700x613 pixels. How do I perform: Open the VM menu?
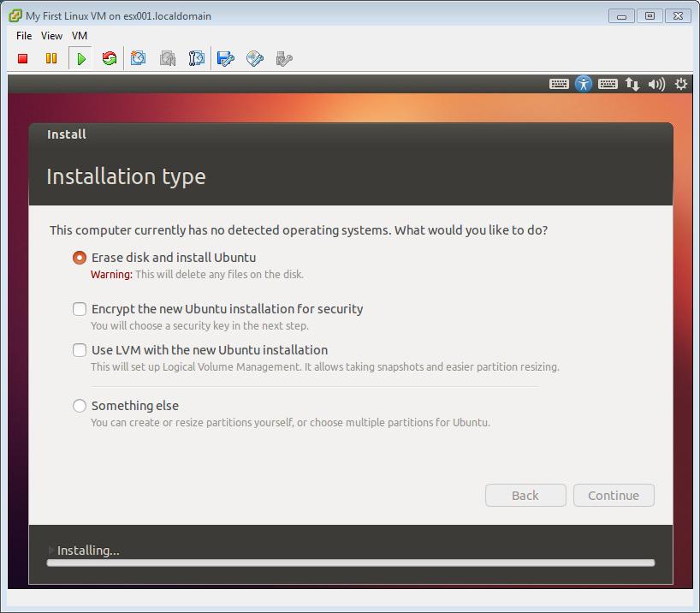[80, 36]
